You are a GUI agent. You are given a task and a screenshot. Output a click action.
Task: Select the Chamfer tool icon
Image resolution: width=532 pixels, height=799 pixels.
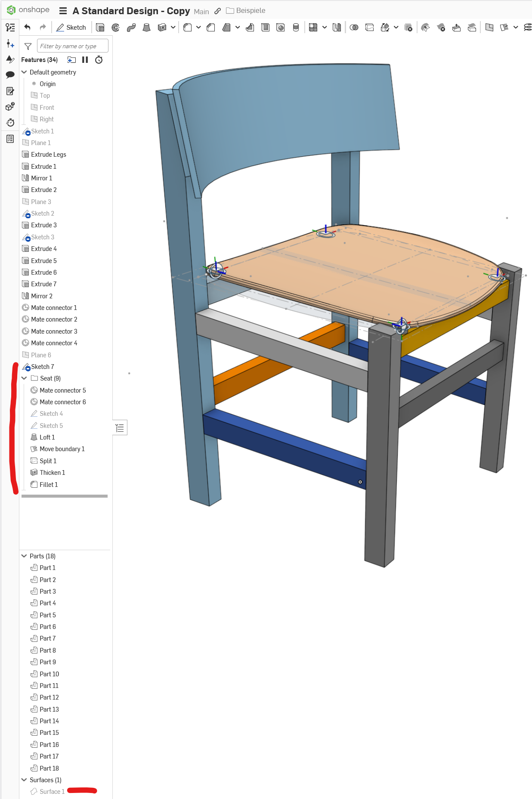(211, 28)
